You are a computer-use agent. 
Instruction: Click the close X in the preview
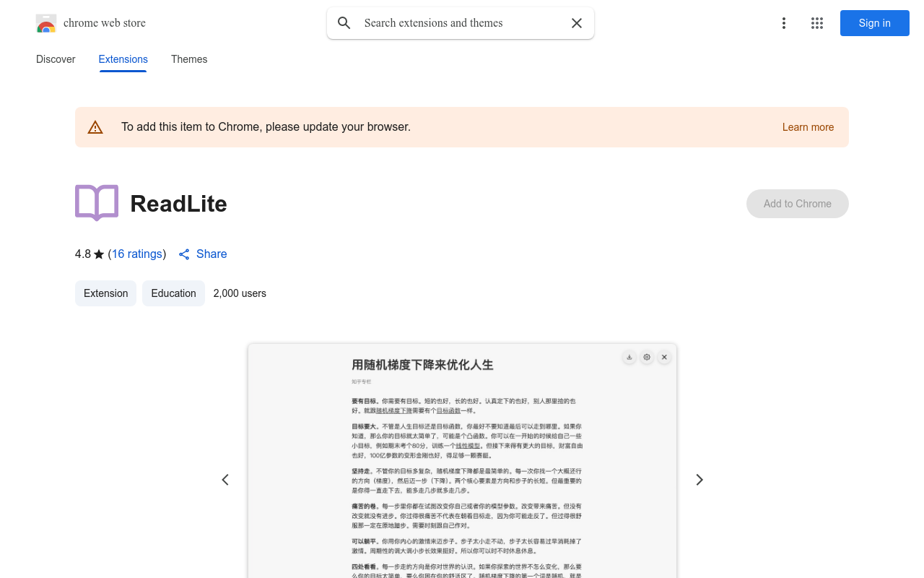[x=664, y=357]
